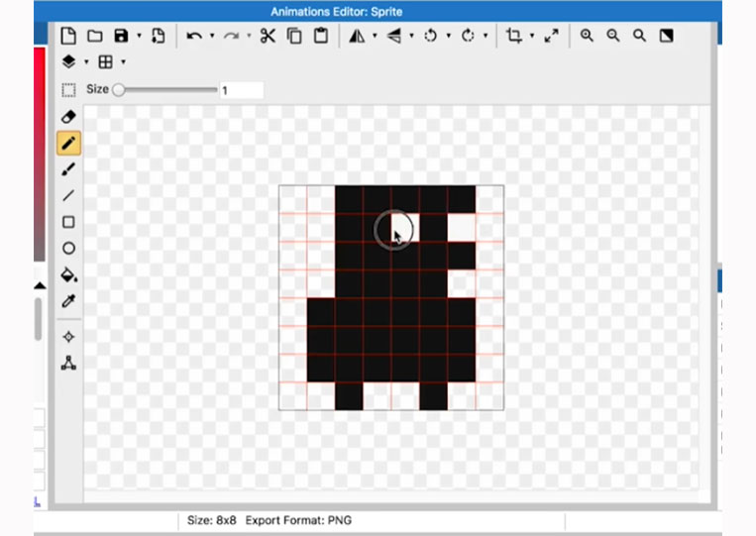Open the Crop options dropdown arrow
756x536 pixels.
(532, 36)
